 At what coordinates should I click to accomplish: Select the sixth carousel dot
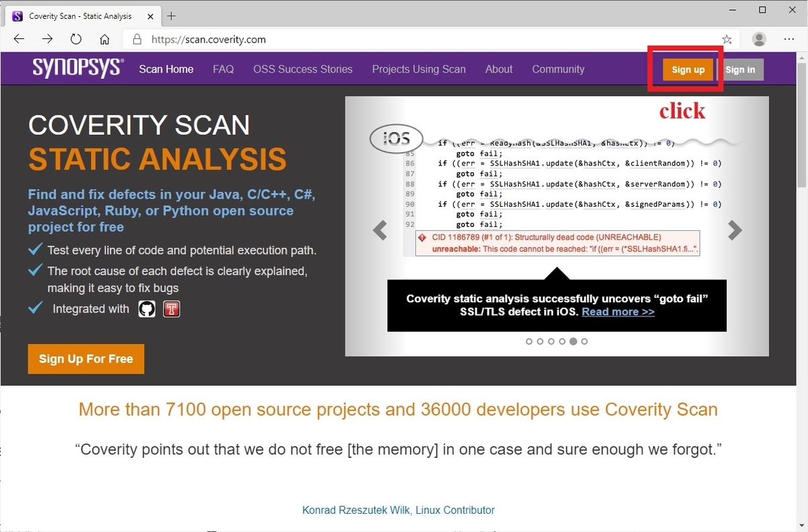(x=584, y=341)
